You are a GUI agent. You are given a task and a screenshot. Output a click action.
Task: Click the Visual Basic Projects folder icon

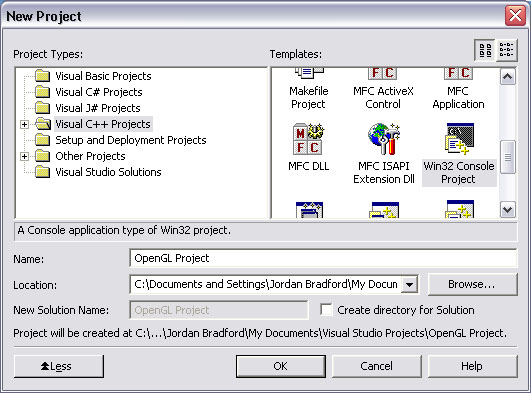(43, 76)
